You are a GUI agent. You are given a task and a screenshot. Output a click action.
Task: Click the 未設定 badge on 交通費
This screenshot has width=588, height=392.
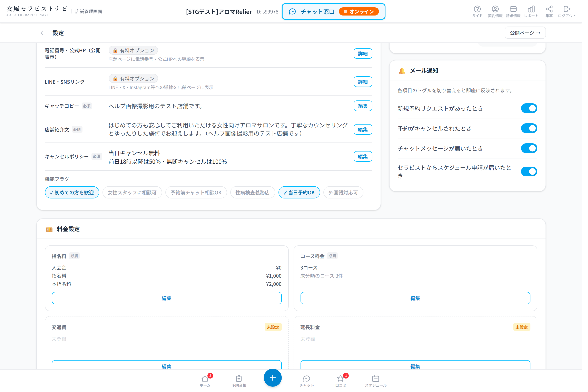[x=276, y=331]
